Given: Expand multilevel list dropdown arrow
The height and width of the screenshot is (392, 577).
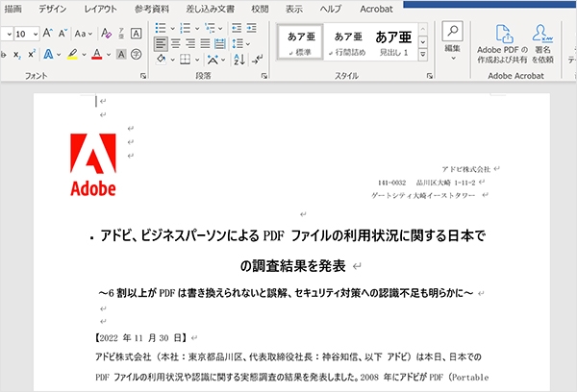Looking at the screenshot, I should point(220,28).
